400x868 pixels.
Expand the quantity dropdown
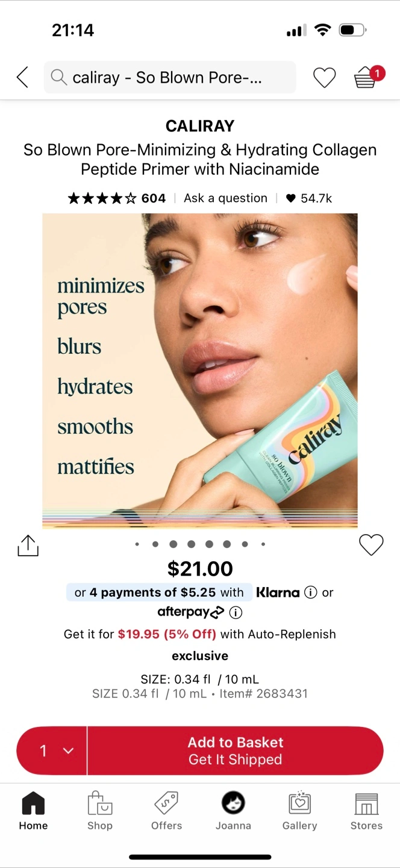tap(52, 750)
